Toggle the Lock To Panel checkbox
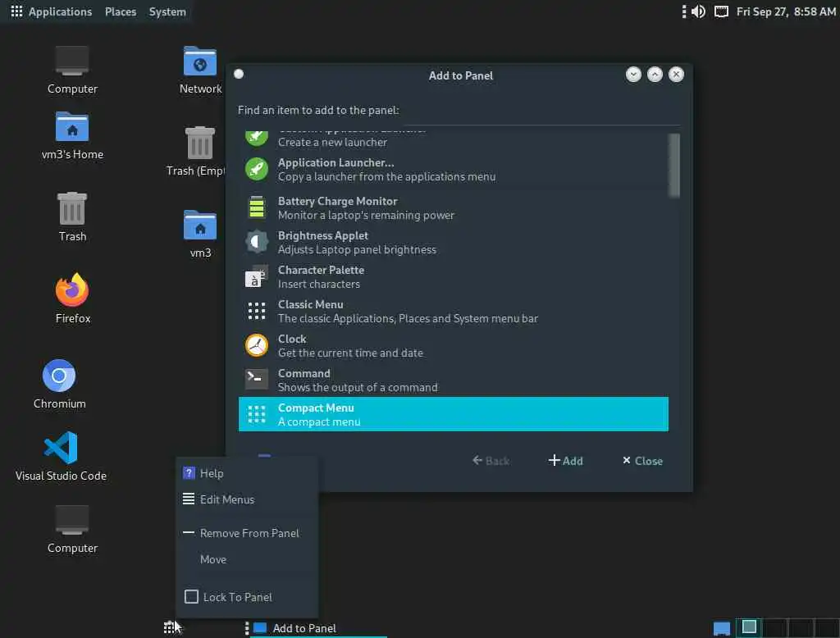The image size is (840, 638). point(191,597)
